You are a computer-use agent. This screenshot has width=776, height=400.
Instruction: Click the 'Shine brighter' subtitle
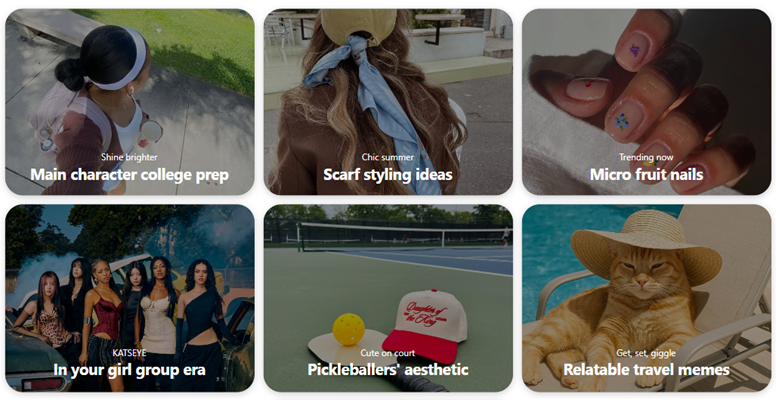(129, 157)
